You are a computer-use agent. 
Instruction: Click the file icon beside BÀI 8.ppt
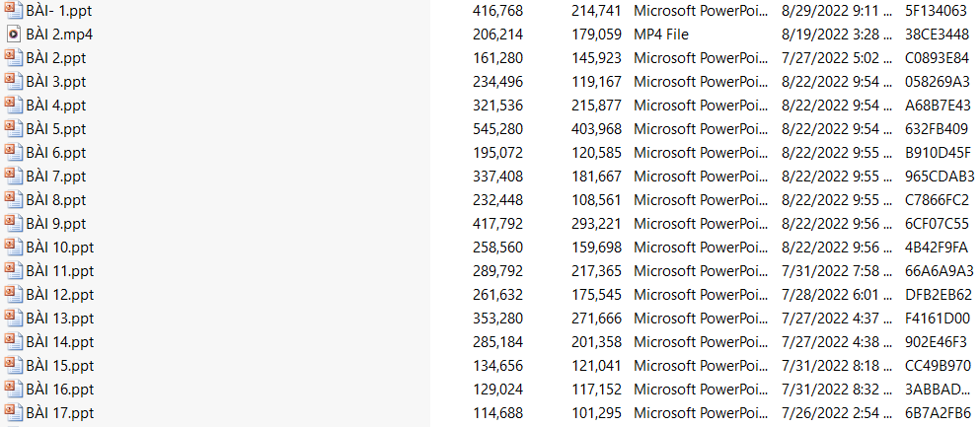point(13,199)
